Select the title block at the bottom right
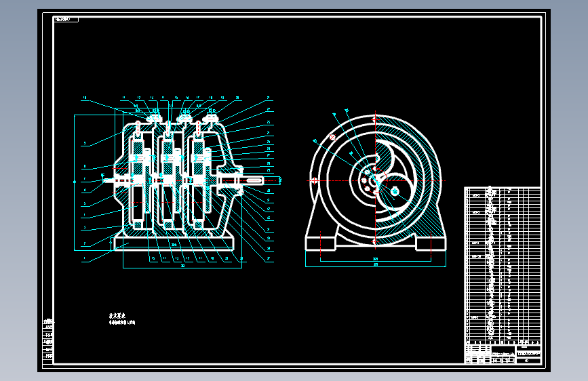The height and width of the screenshot is (381, 588). (x=503, y=355)
